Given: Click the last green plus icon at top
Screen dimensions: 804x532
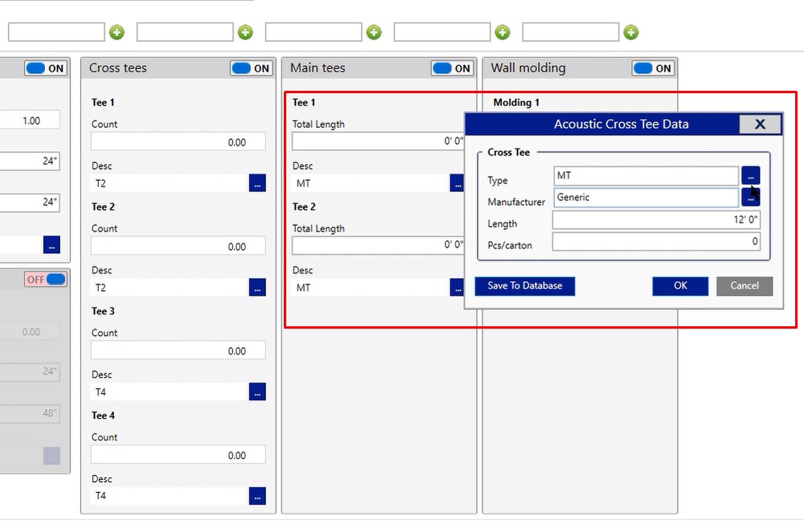Looking at the screenshot, I should [x=631, y=32].
